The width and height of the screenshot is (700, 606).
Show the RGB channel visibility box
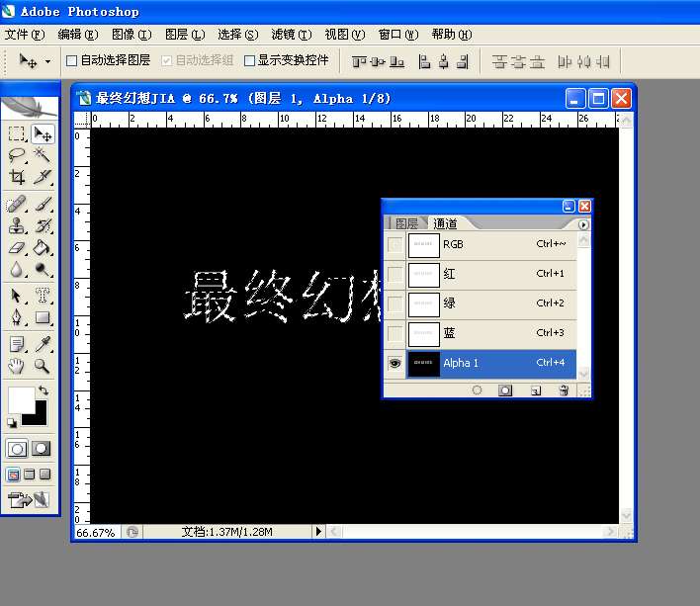pos(394,244)
